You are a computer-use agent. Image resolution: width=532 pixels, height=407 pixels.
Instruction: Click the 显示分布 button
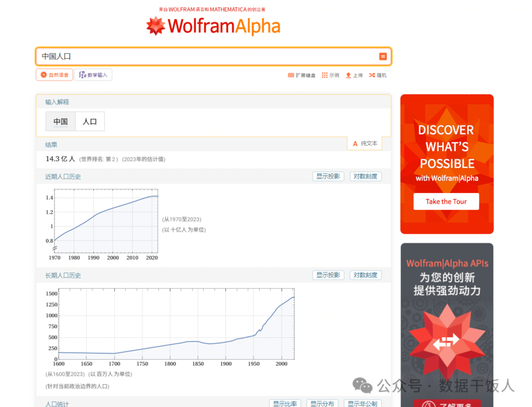point(322,403)
